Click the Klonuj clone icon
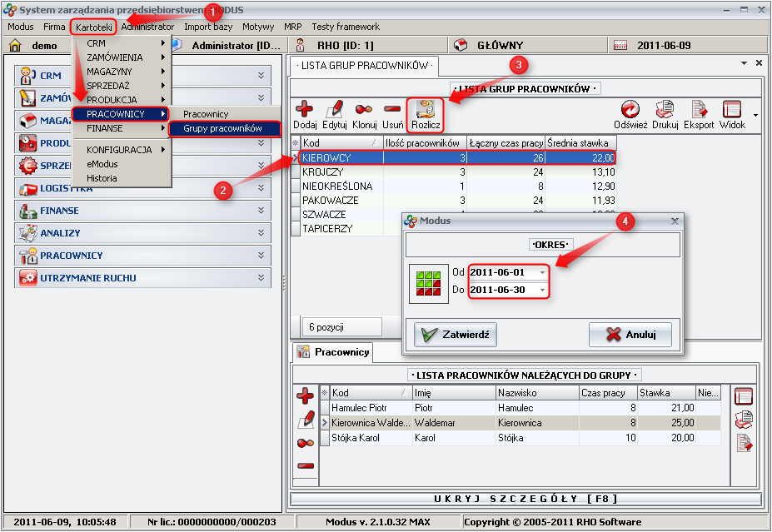The width and height of the screenshot is (772, 532). pos(364,110)
